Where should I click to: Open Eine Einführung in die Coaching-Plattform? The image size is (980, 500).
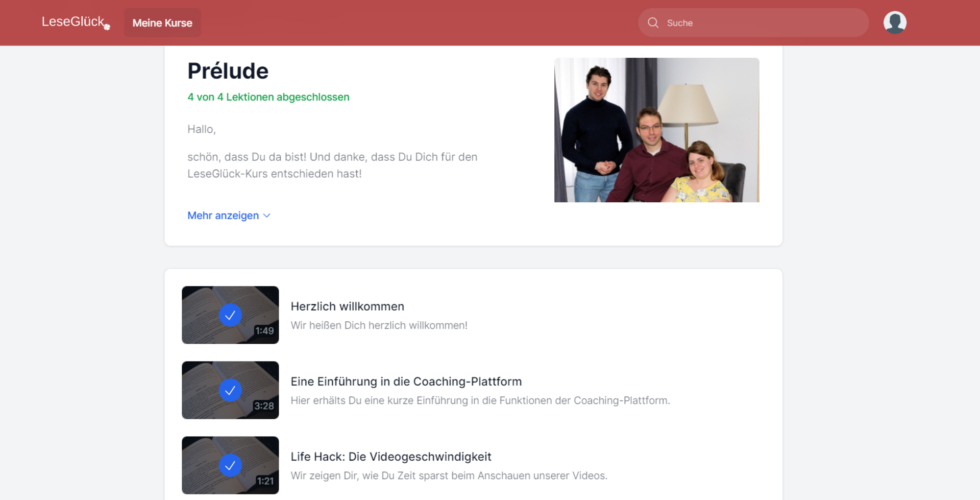click(406, 382)
